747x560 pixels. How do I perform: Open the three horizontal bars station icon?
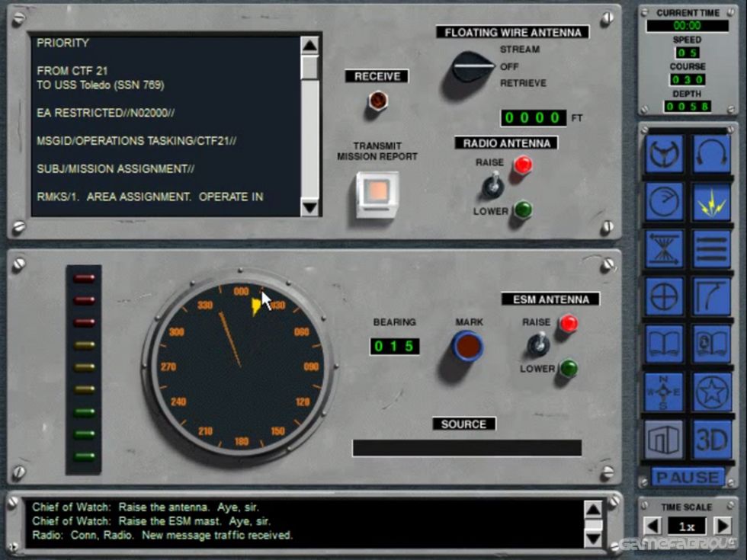click(712, 248)
